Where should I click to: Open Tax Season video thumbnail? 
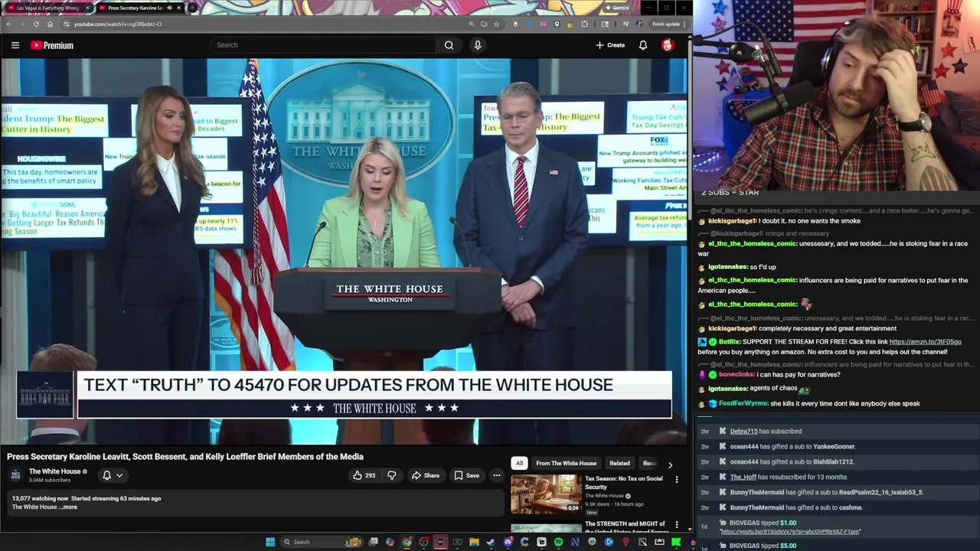[546, 494]
